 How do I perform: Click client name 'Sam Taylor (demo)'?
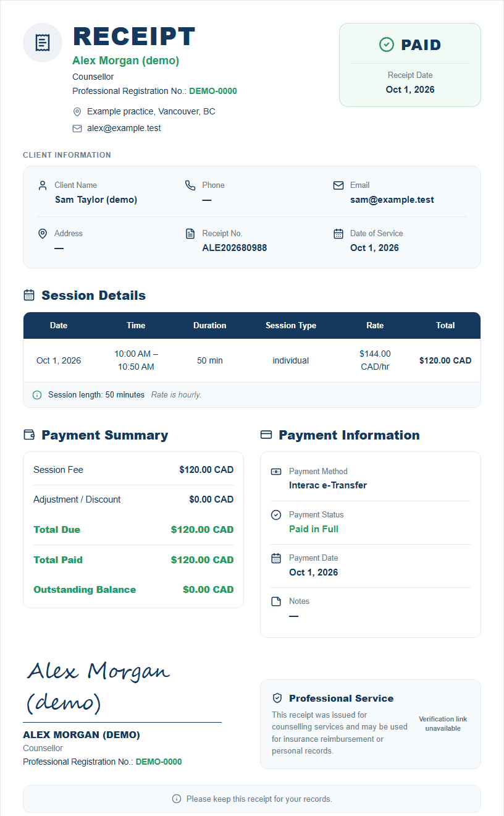coord(96,200)
